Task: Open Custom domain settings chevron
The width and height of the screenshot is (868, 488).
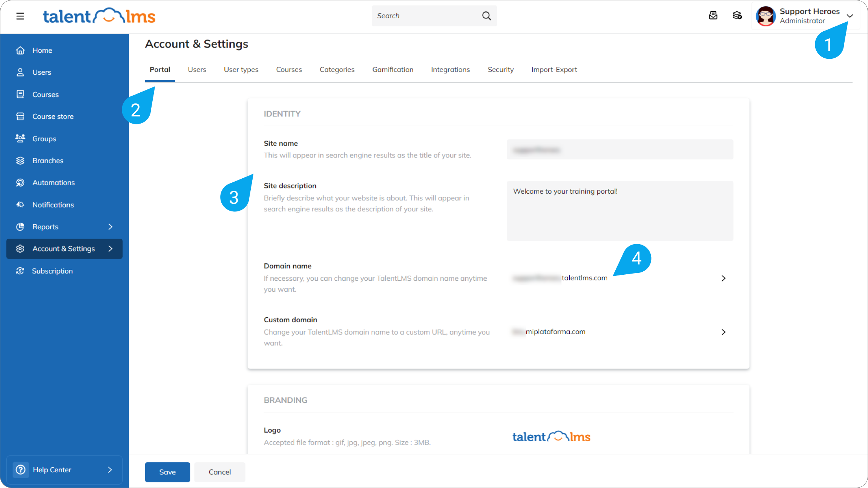Action: (723, 332)
